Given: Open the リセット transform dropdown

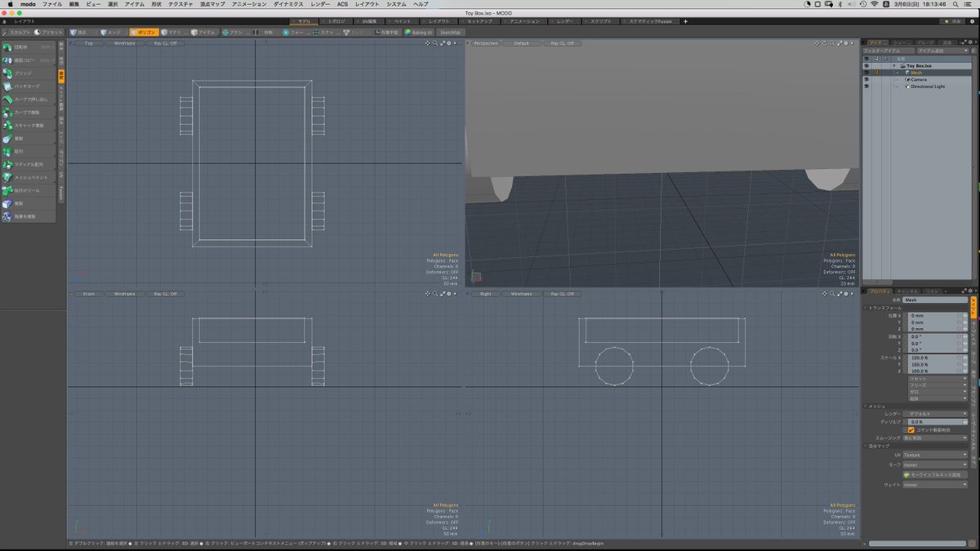Looking at the screenshot, I should tap(938, 379).
